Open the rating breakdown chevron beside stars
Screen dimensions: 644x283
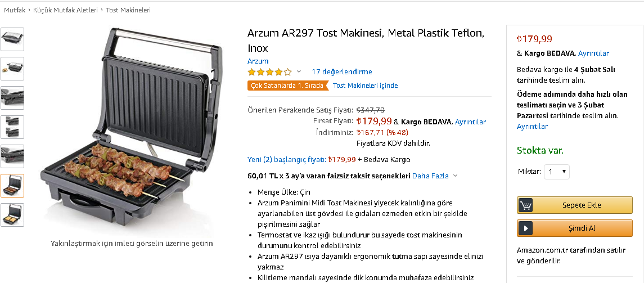coord(299,71)
